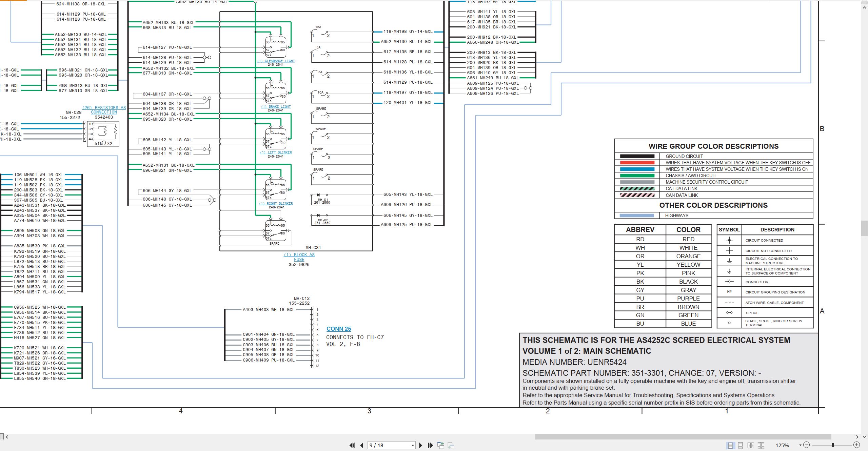
Task: Click the horizontal scrollbar thumb
Action: click(x=683, y=437)
